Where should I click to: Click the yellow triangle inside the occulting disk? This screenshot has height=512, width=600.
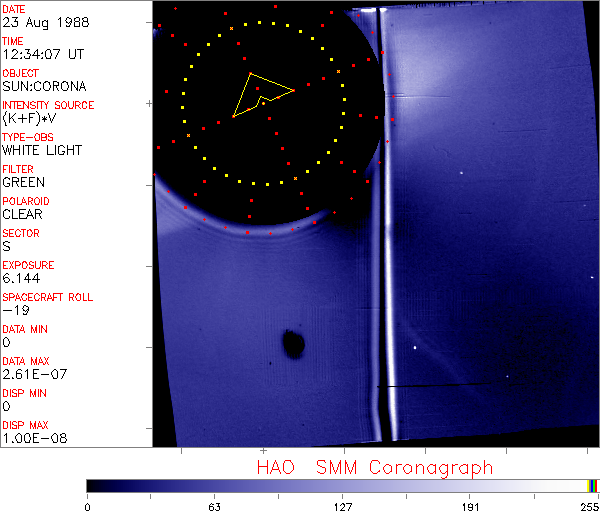tap(260, 94)
